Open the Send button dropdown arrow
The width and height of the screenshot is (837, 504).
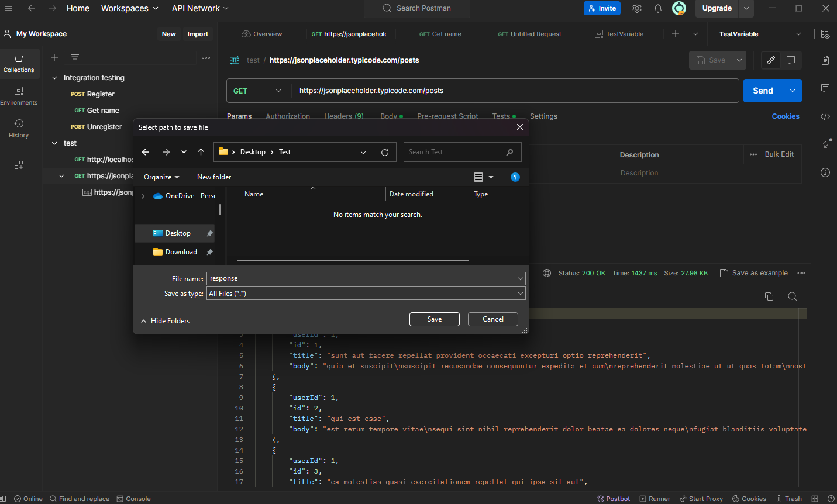[793, 91]
